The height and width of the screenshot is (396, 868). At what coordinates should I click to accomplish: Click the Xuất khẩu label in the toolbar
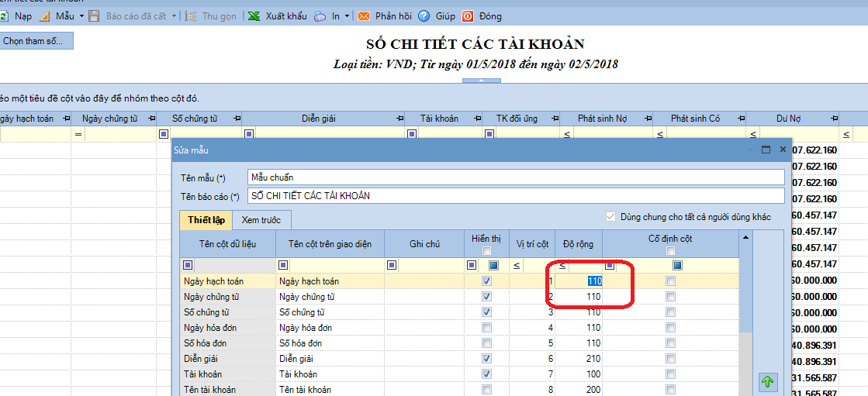(x=286, y=16)
